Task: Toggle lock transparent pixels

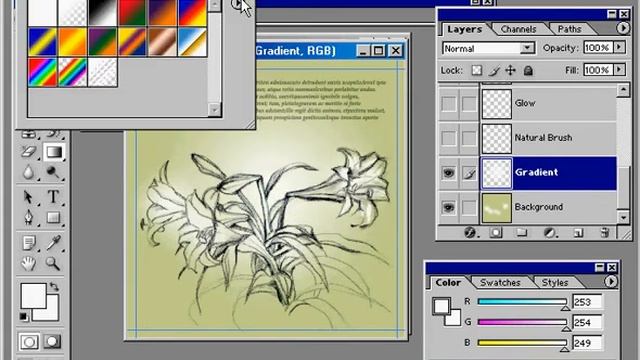Action: pos(476,70)
